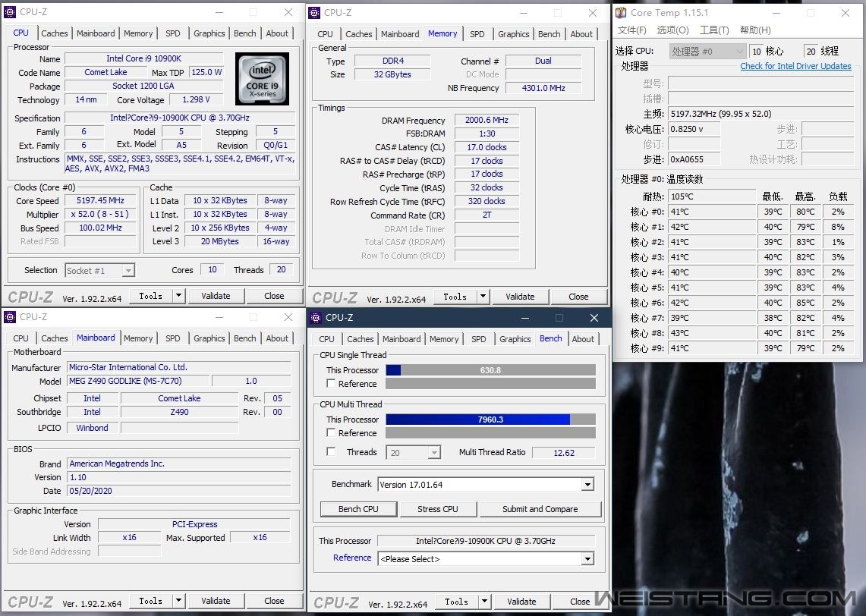Screen dimensions: 866x616
Task: Click the Intel Core i9 processor logo
Action: point(262,79)
